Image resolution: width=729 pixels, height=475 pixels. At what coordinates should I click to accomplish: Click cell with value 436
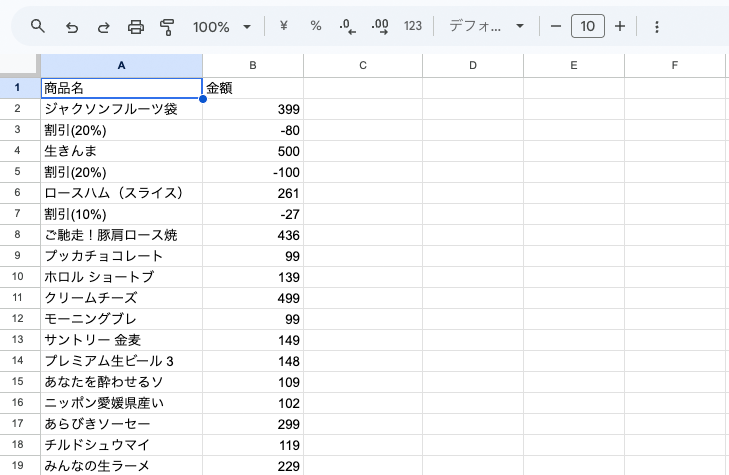253,235
